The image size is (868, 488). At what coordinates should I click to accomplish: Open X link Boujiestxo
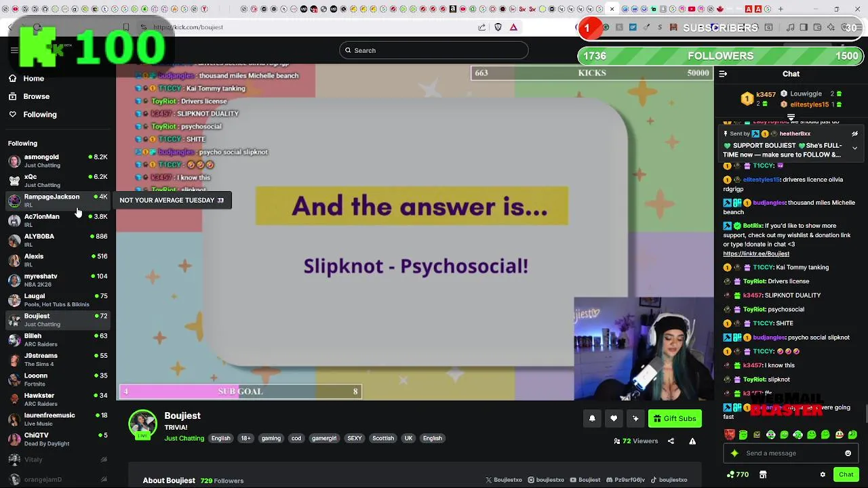504,480
